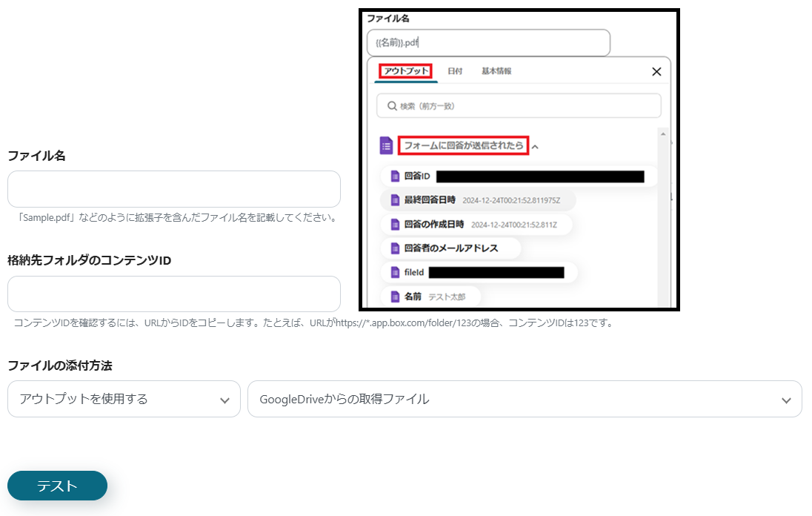Click the フォームに回答が送信されたら heading
The image size is (812, 516).
click(464, 145)
